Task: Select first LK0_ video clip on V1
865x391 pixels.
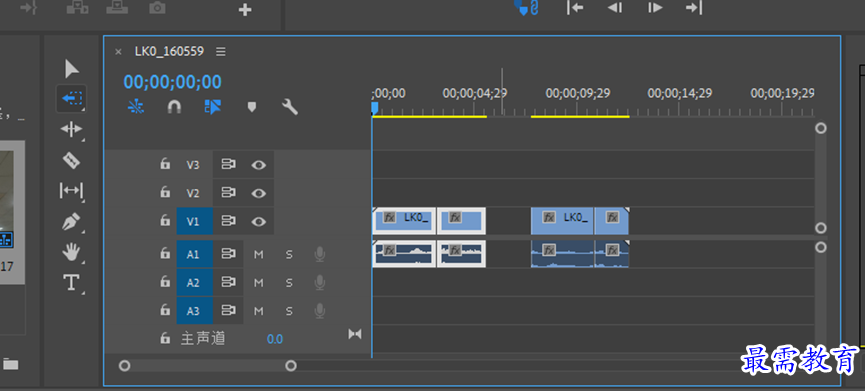Action: [404, 221]
